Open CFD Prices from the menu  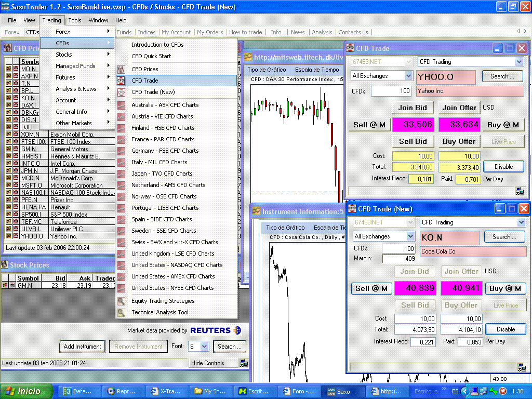[177, 69]
